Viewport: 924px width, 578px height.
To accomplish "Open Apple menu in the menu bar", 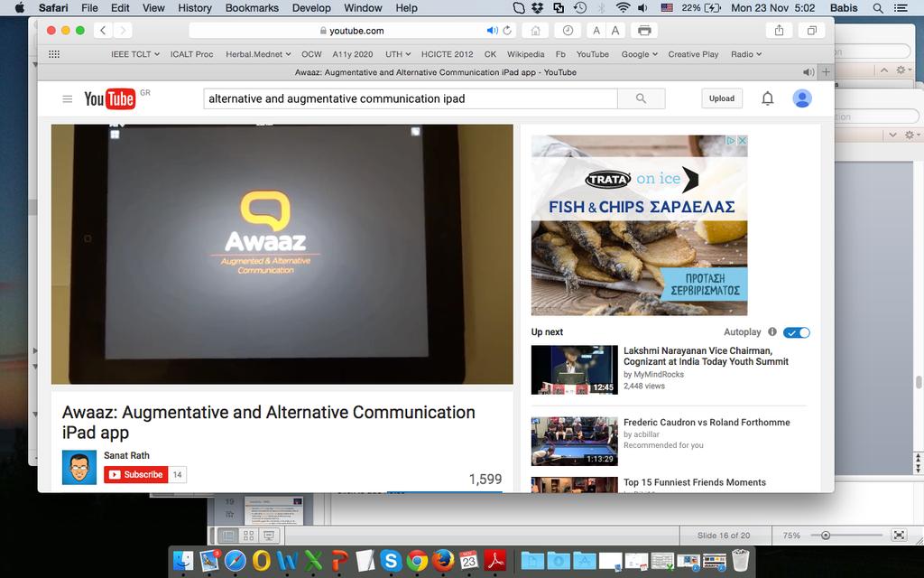I will pyautogui.click(x=20, y=8).
